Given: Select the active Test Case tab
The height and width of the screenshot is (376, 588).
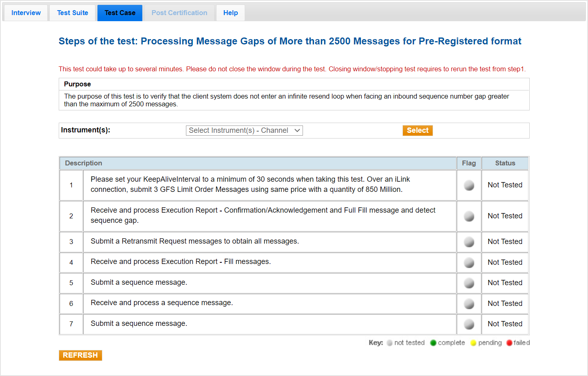Looking at the screenshot, I should (120, 13).
